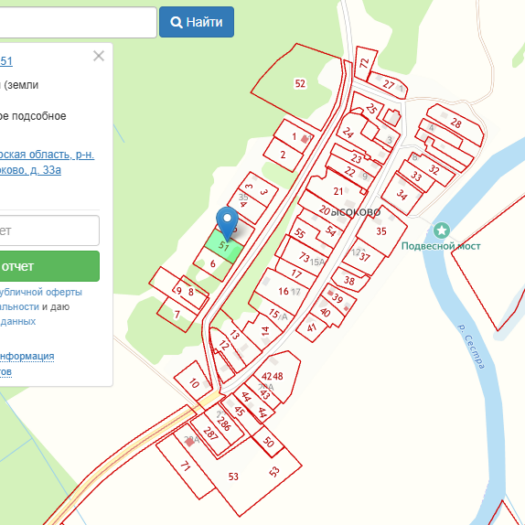Select parcel 1 on the map
This screenshot has width=525, height=525.
click(x=294, y=136)
